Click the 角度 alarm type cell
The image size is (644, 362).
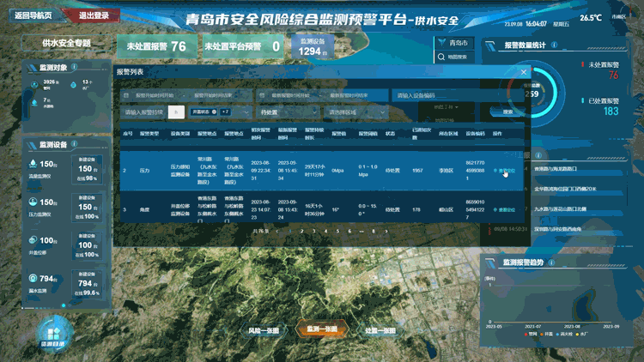pyautogui.click(x=144, y=209)
